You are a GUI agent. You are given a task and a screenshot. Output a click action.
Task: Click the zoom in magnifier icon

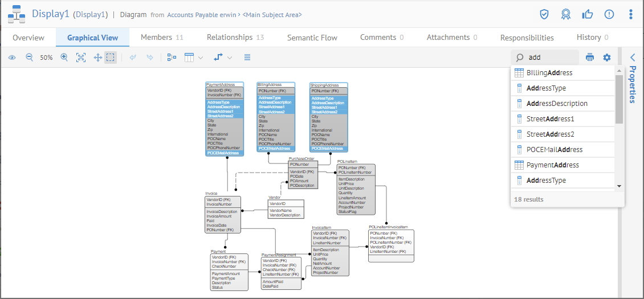pyautogui.click(x=64, y=58)
